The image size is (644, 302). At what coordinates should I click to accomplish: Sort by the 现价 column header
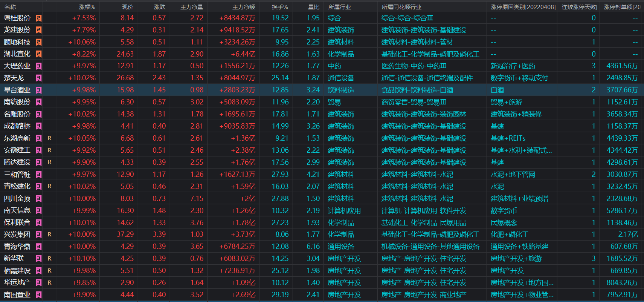[x=128, y=7]
